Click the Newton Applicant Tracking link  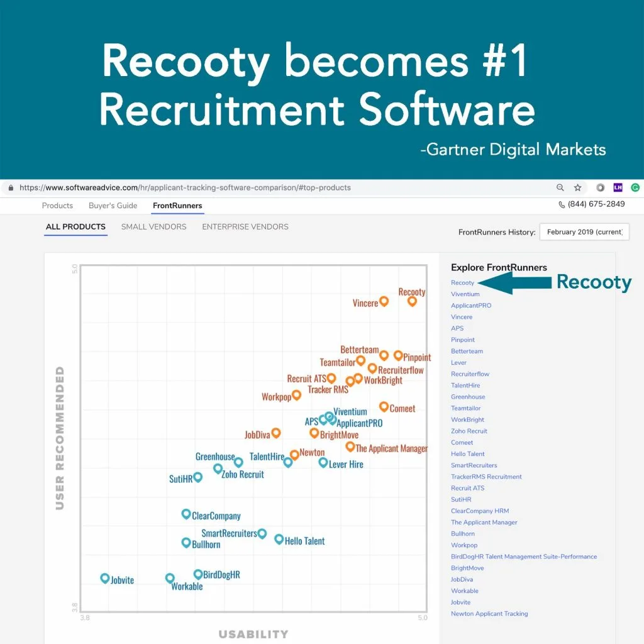pos(489,614)
